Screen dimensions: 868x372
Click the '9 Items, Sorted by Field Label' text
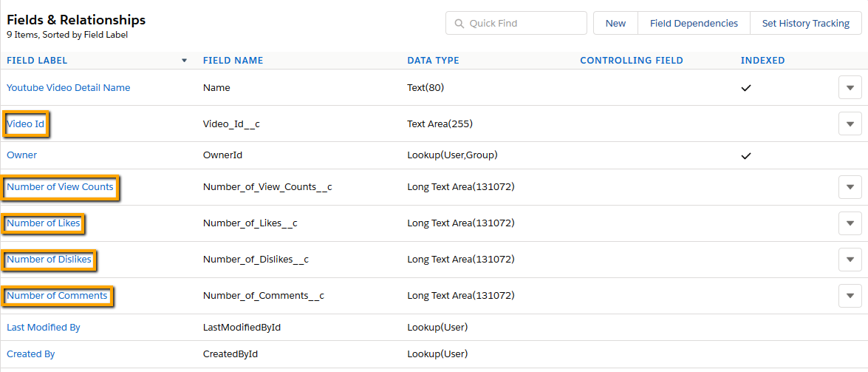pos(67,34)
